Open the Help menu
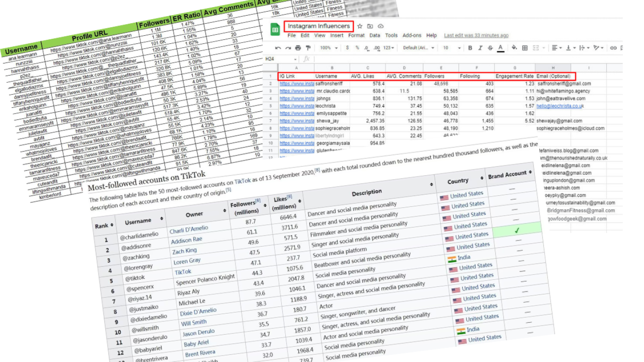The width and height of the screenshot is (644, 362). 432,35
